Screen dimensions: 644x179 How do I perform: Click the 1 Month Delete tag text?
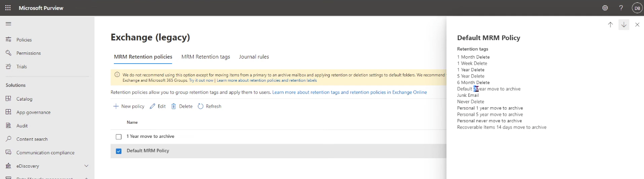(x=473, y=57)
